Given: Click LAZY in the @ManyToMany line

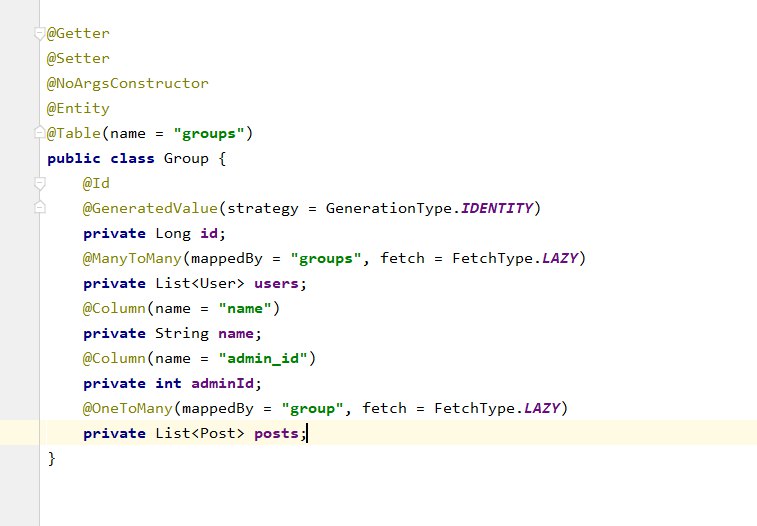Looking at the screenshot, I should pos(560,259).
